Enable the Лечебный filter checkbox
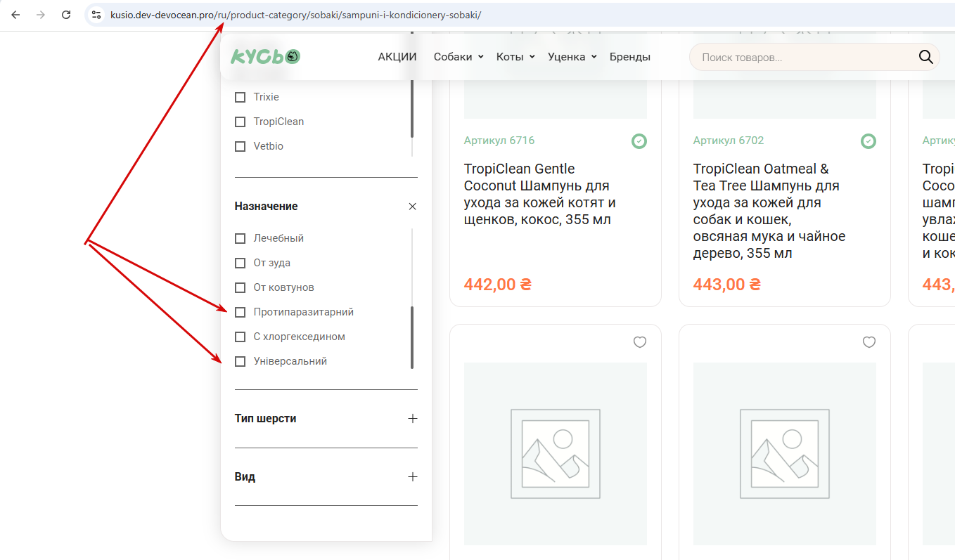955x560 pixels. (241, 238)
